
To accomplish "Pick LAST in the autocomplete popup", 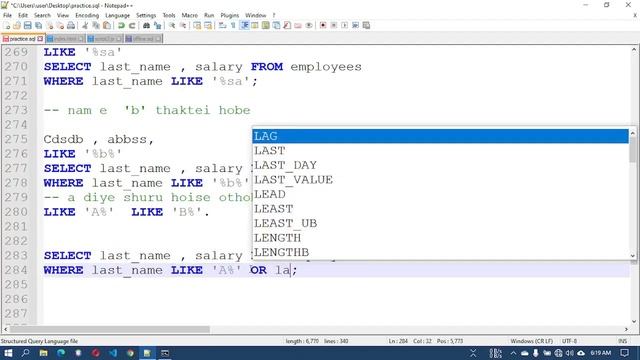I will pyautogui.click(x=440, y=151).
